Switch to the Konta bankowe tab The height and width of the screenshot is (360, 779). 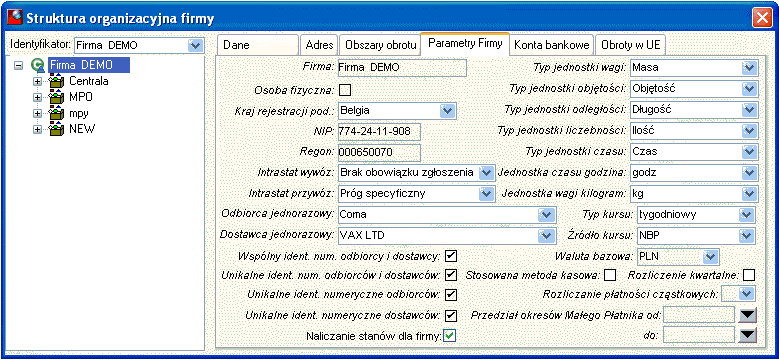coord(551,45)
